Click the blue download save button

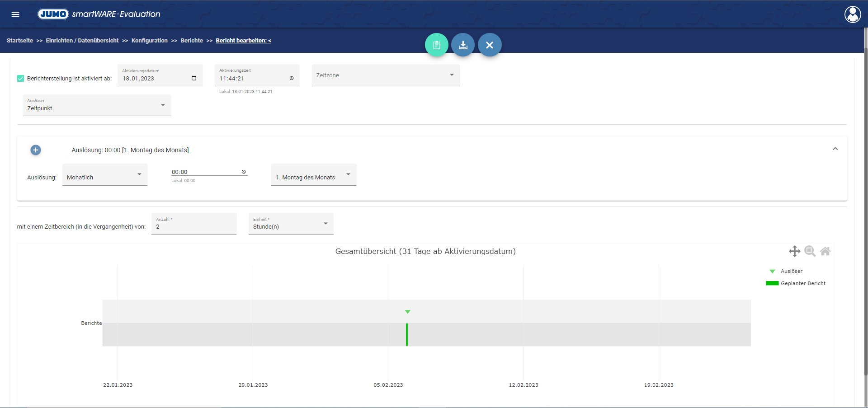tap(463, 45)
